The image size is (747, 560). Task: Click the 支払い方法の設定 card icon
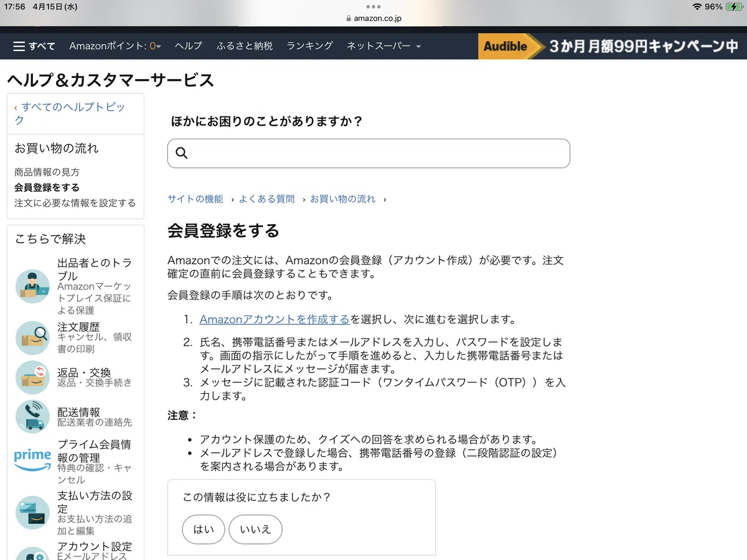(32, 512)
